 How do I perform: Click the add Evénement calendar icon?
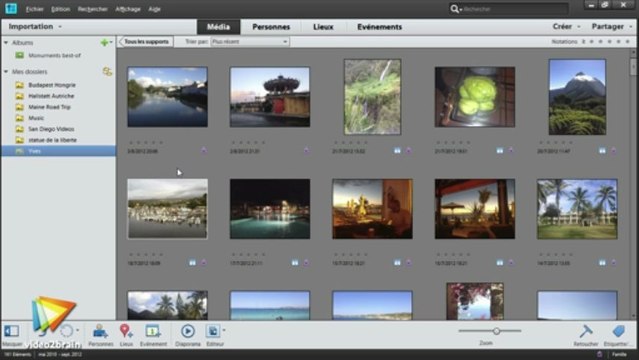pos(153,331)
